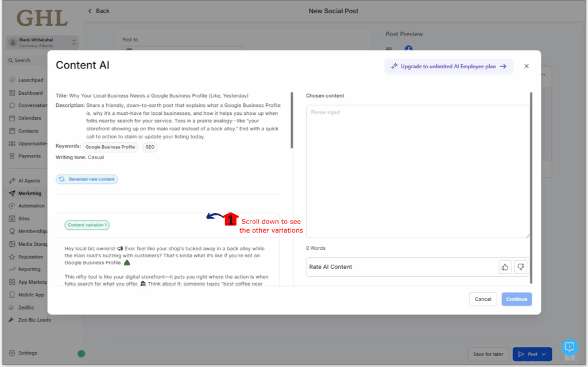Select Reputation in the sidebar menu
The image size is (588, 367).
click(31, 257)
